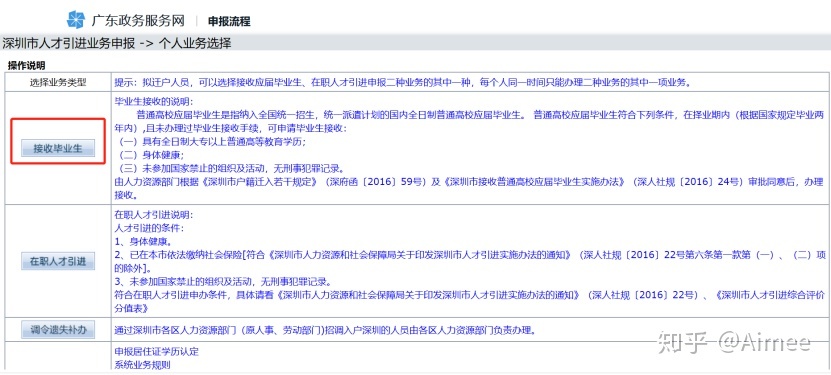
Task: Open the 调令遗失补办 button
Action: 58,331
